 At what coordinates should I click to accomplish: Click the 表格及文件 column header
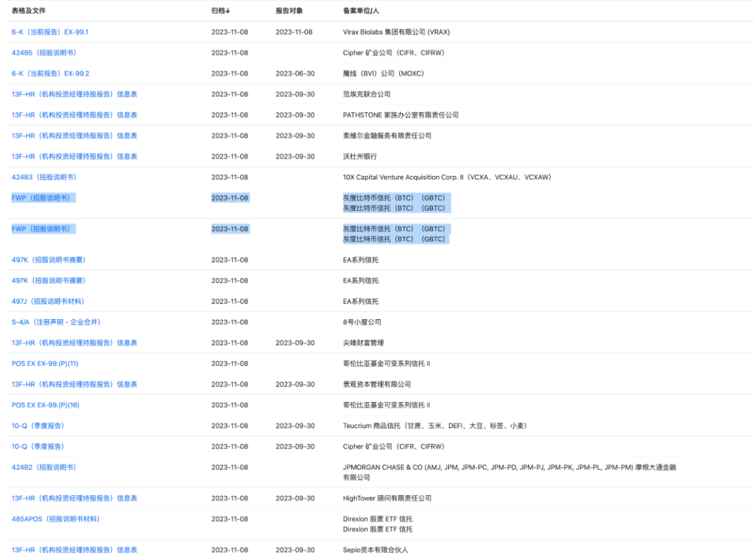pos(29,10)
